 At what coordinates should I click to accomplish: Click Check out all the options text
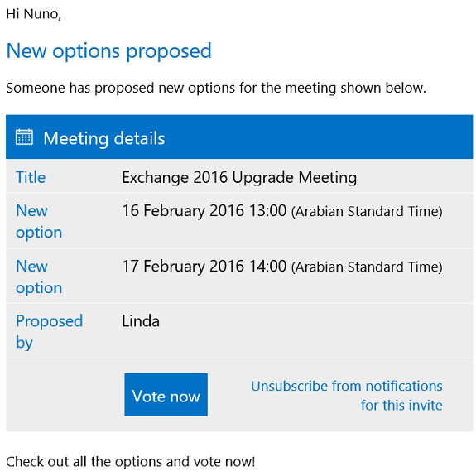(131, 462)
